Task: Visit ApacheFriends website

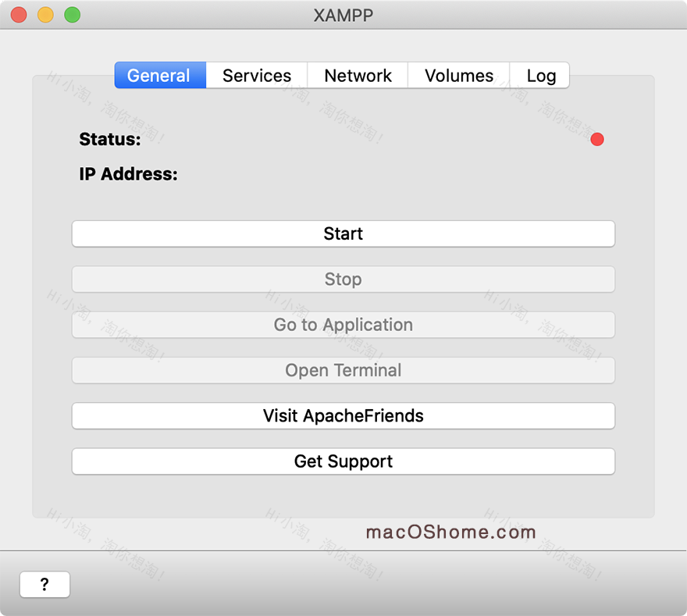Action: (343, 415)
